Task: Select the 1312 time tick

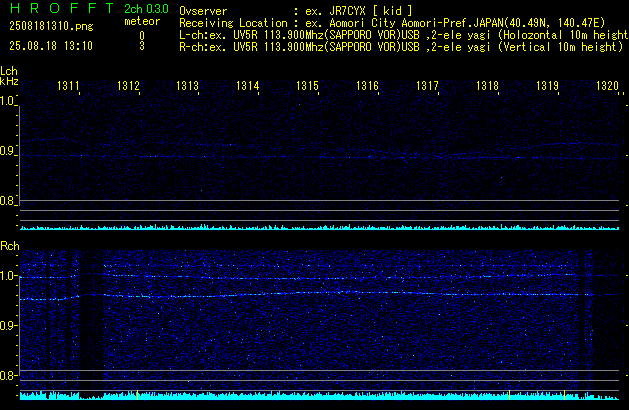Action: [128, 86]
